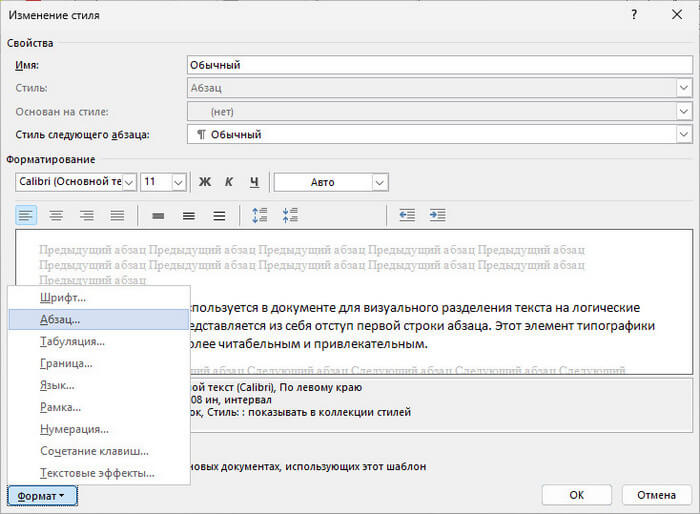Viewport: 700px width, 514px height.
Task: Open the help question mark
Action: [x=634, y=15]
